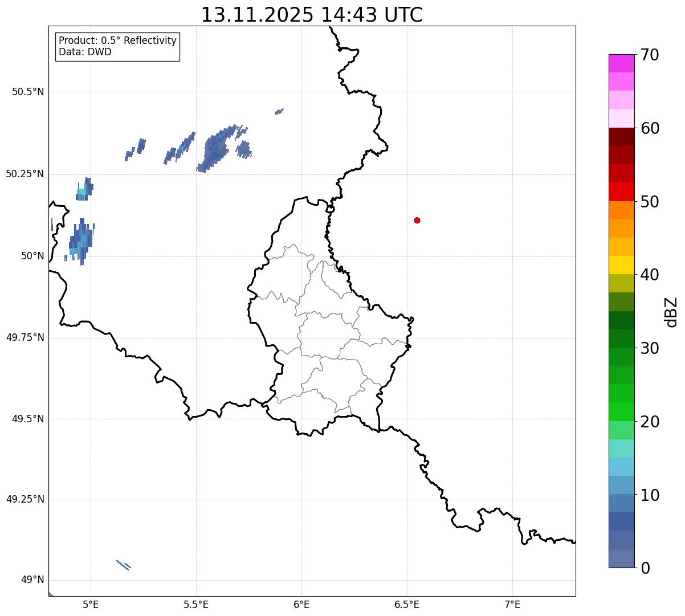Click the latitude label "50.5°N"
The image size is (685, 616).
28,92
